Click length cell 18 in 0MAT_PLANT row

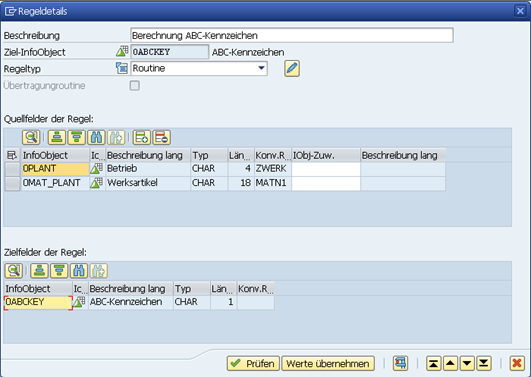[x=241, y=183]
